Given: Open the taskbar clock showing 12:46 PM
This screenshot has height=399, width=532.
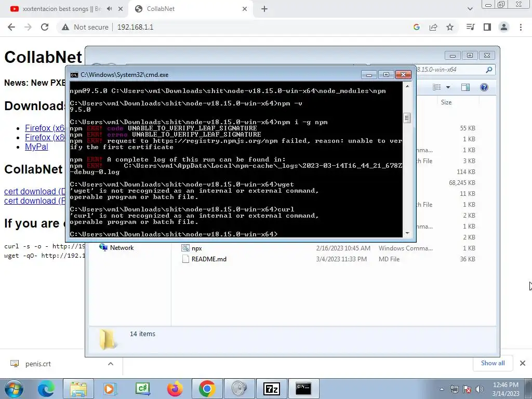Looking at the screenshot, I should 506,389.
